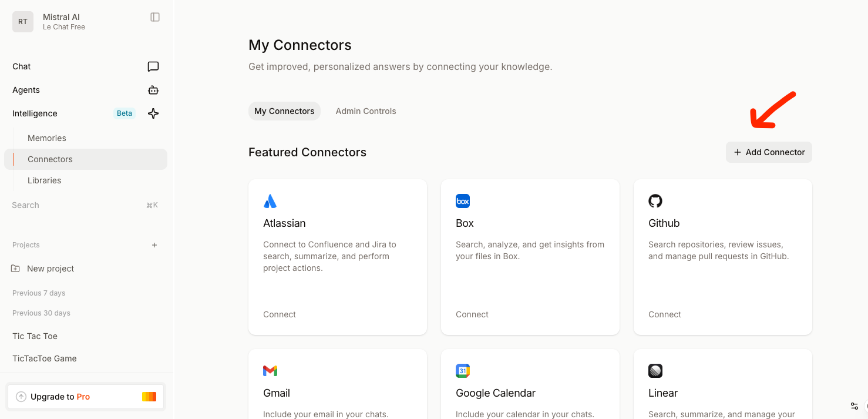The width and height of the screenshot is (868, 419).
Task: Connect the Box connector
Action: coord(472,314)
